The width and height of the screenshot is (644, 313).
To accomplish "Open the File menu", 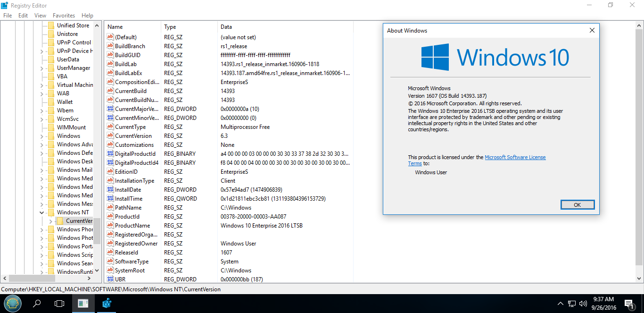I will click(x=8, y=16).
